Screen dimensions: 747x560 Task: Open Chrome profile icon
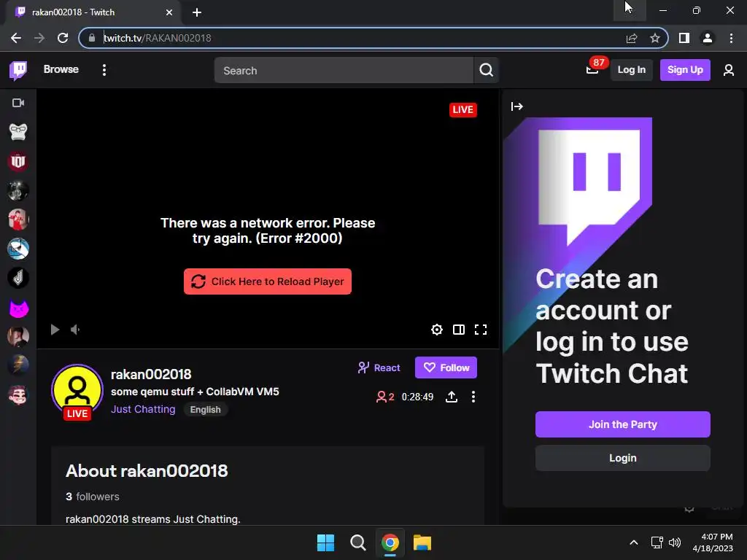click(x=708, y=38)
